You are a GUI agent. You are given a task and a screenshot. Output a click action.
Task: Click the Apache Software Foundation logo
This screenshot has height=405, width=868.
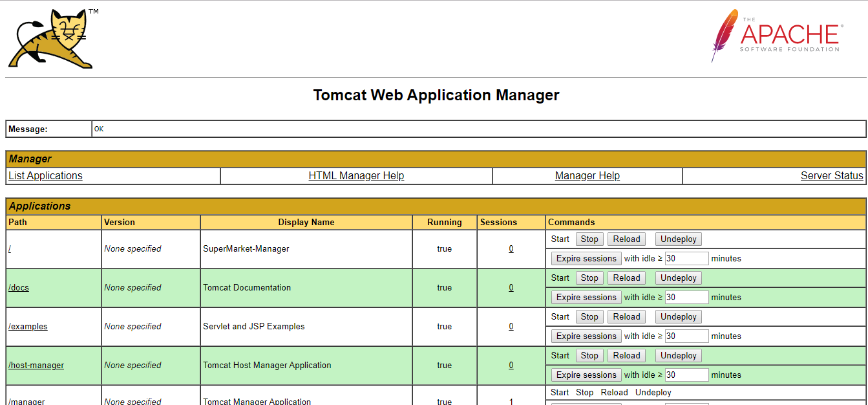tap(777, 36)
